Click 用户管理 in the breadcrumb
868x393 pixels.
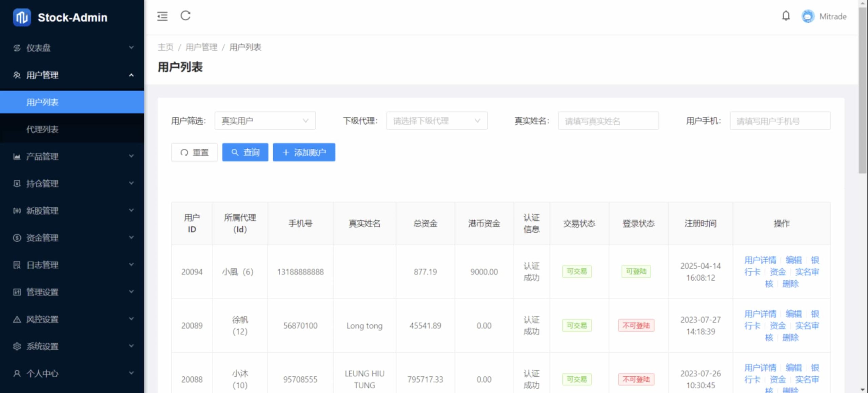tap(201, 47)
